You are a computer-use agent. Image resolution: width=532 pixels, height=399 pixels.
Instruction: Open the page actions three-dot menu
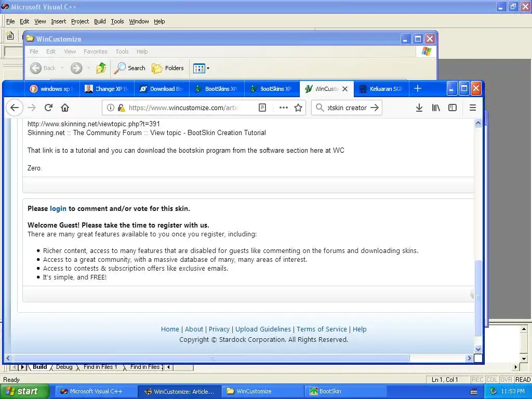pyautogui.click(x=283, y=108)
